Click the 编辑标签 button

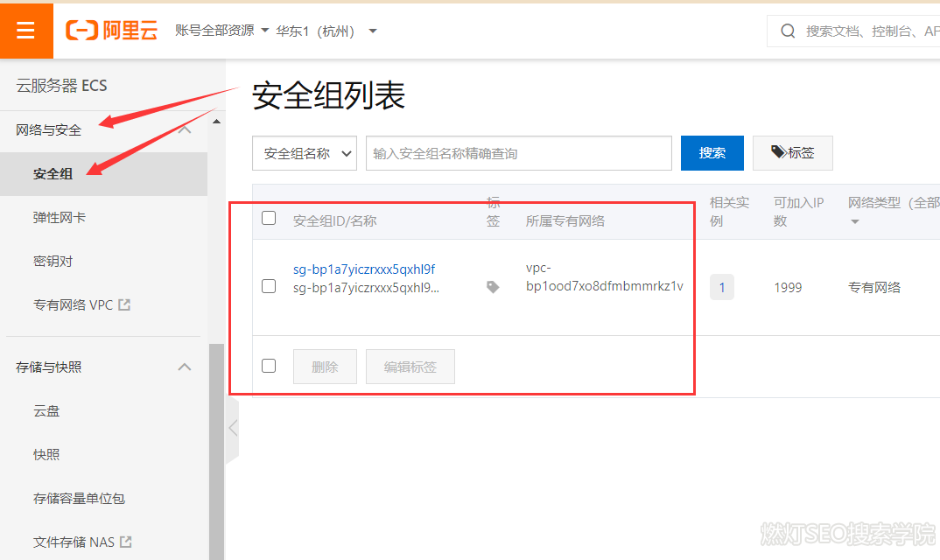pos(410,367)
